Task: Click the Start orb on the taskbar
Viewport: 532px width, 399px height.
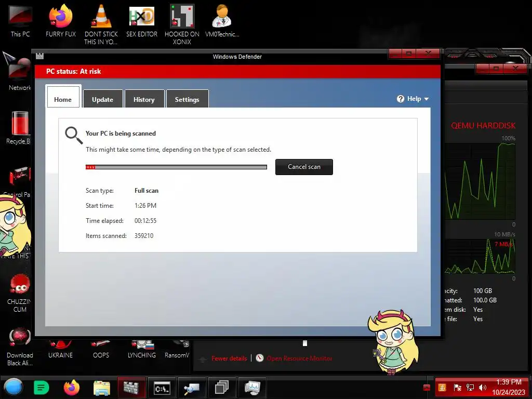Action: [x=14, y=388]
